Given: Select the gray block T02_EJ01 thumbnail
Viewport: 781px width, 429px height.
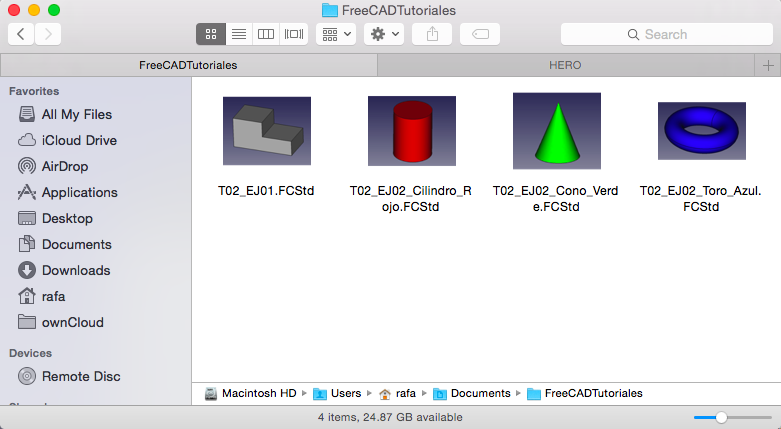Looking at the screenshot, I should click(267, 131).
